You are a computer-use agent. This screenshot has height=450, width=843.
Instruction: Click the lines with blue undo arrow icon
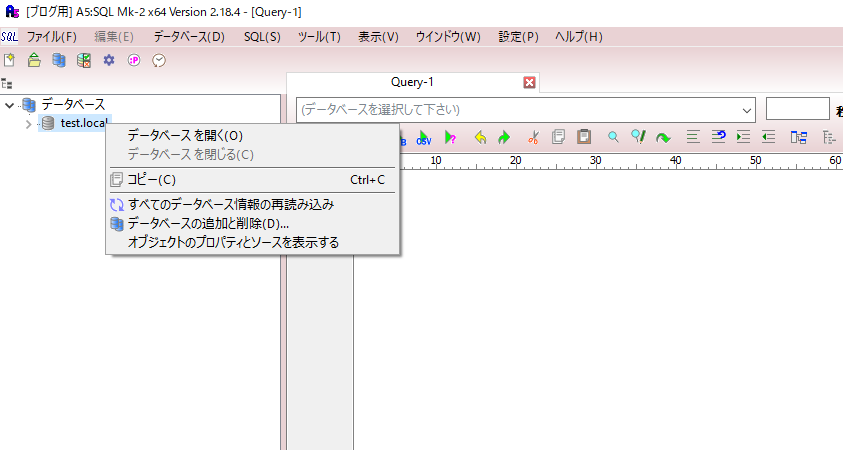click(718, 137)
